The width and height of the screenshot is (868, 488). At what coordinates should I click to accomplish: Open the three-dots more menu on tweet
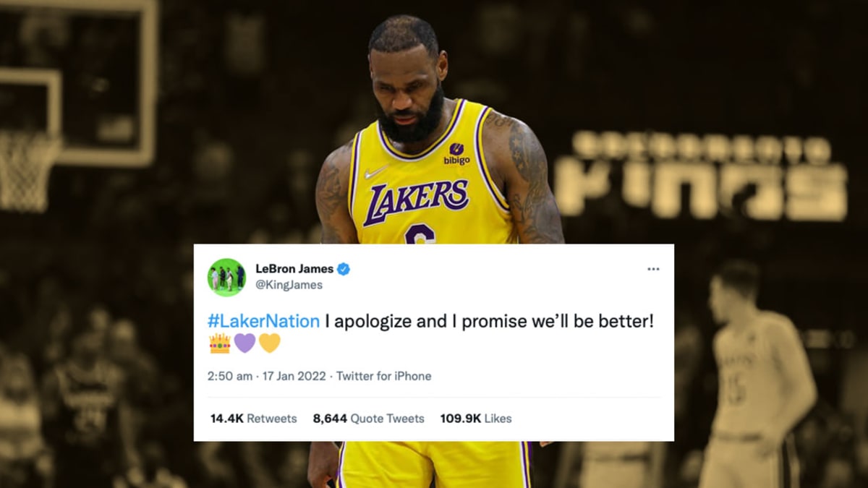point(653,269)
